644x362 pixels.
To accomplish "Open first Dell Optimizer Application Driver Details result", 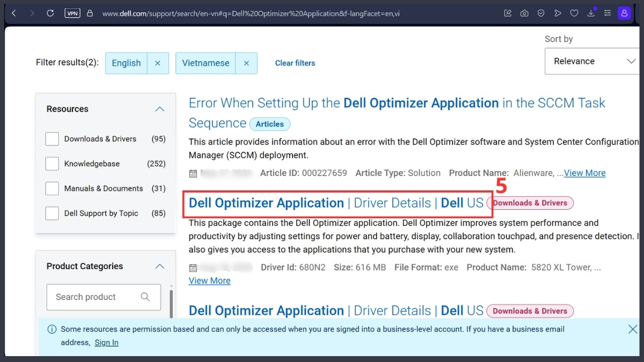I will click(336, 203).
